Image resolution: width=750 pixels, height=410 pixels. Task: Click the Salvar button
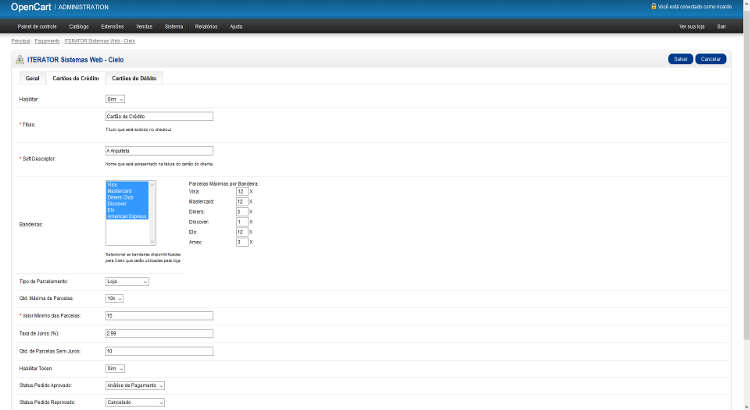(x=680, y=59)
